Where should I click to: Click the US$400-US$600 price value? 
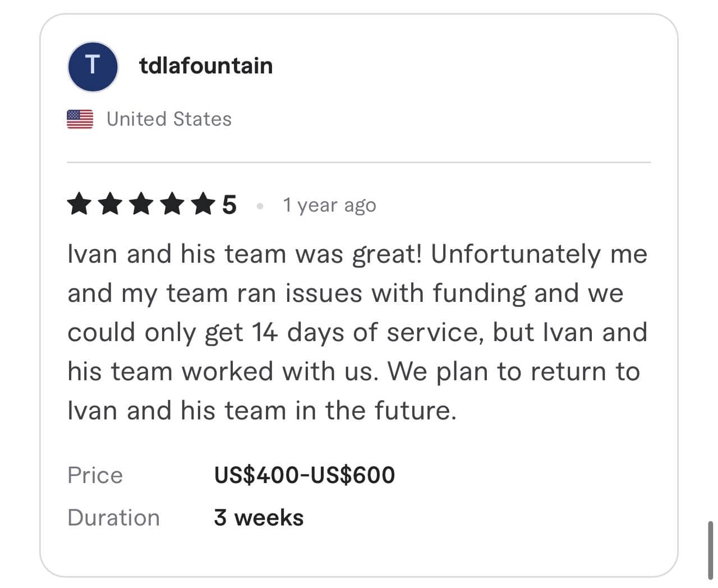point(305,475)
